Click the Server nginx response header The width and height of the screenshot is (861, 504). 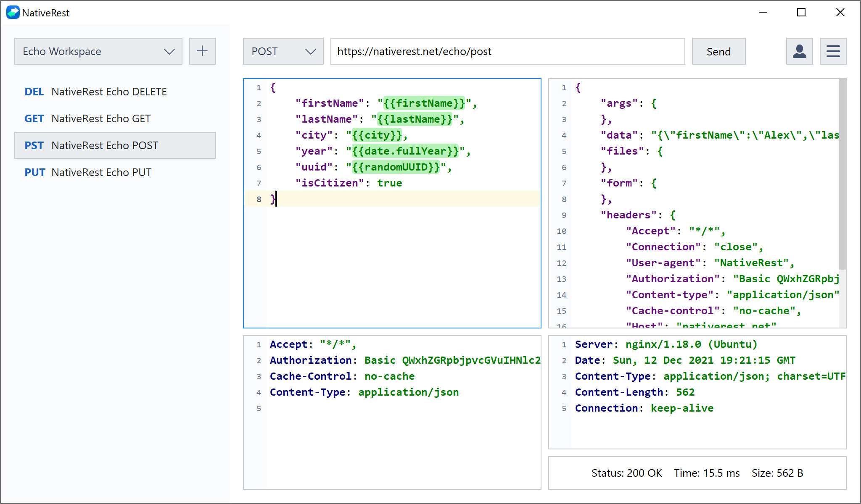click(x=666, y=344)
